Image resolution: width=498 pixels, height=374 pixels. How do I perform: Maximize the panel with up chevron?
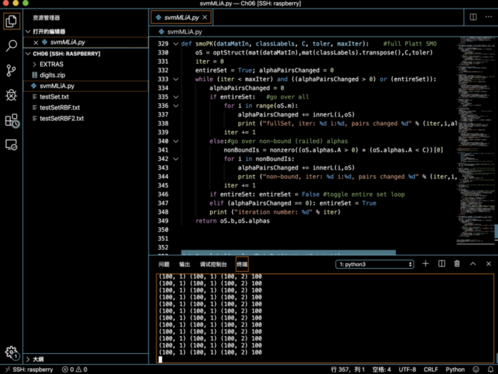point(473,264)
